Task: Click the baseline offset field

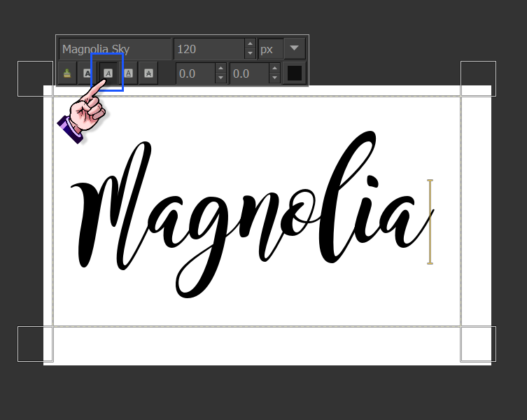Action: tap(195, 73)
